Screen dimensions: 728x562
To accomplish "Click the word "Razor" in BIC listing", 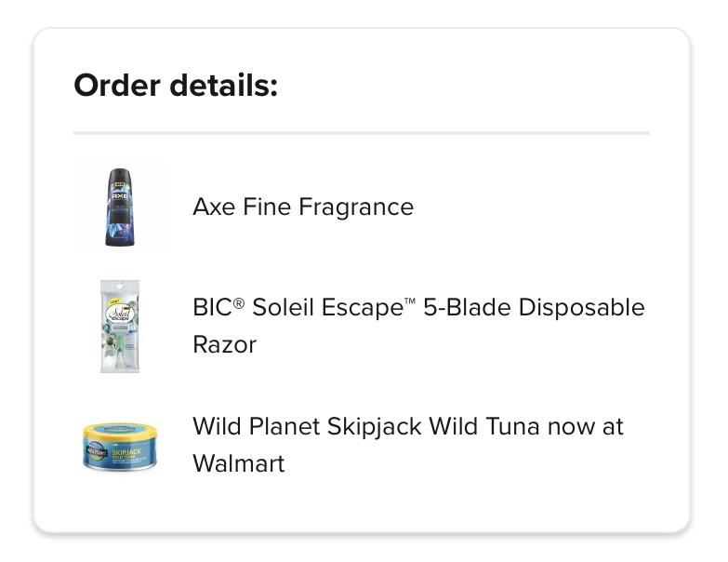I will coord(224,344).
